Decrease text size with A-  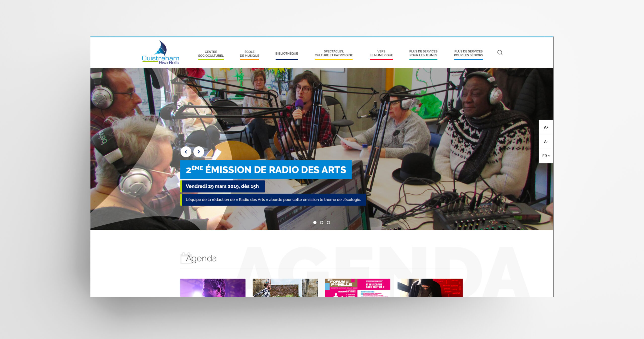point(546,142)
